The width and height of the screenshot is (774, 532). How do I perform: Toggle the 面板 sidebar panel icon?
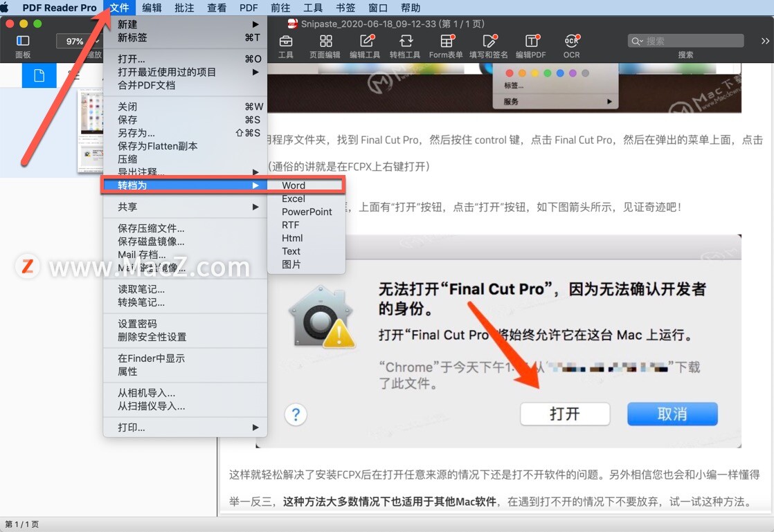point(23,41)
